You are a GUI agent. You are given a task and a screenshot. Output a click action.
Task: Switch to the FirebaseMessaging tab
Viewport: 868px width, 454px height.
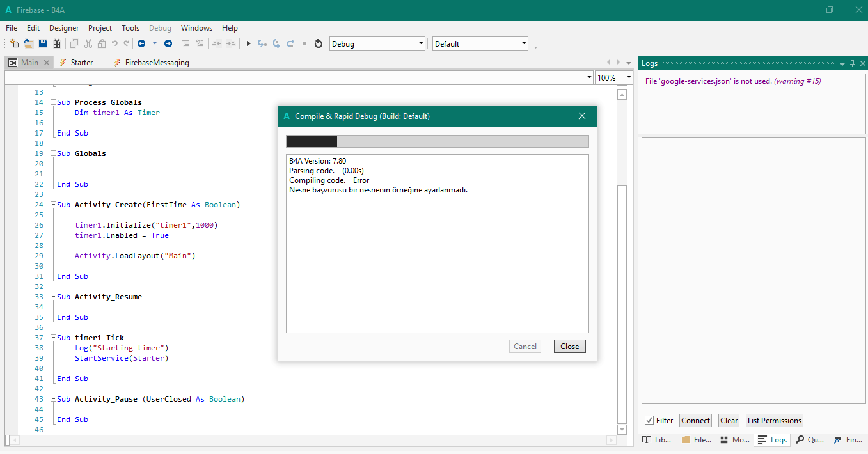point(157,63)
